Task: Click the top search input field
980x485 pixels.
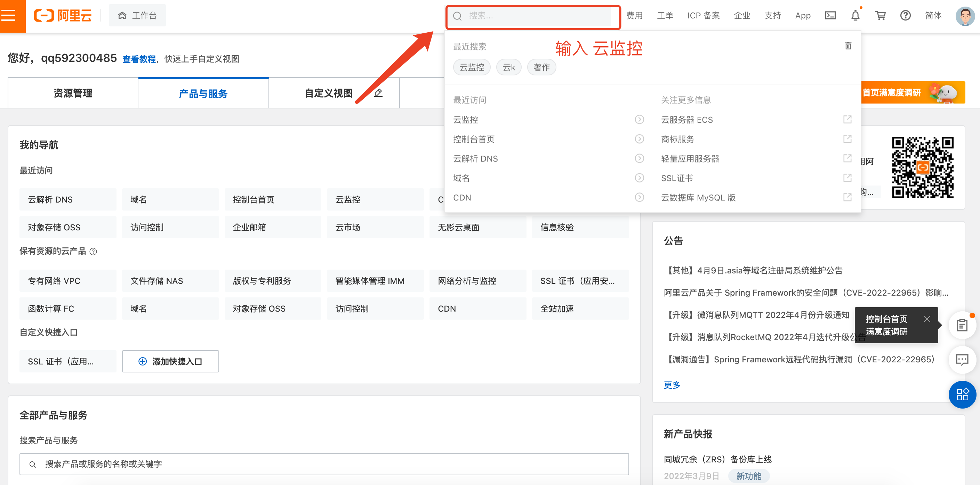Action: coord(533,16)
